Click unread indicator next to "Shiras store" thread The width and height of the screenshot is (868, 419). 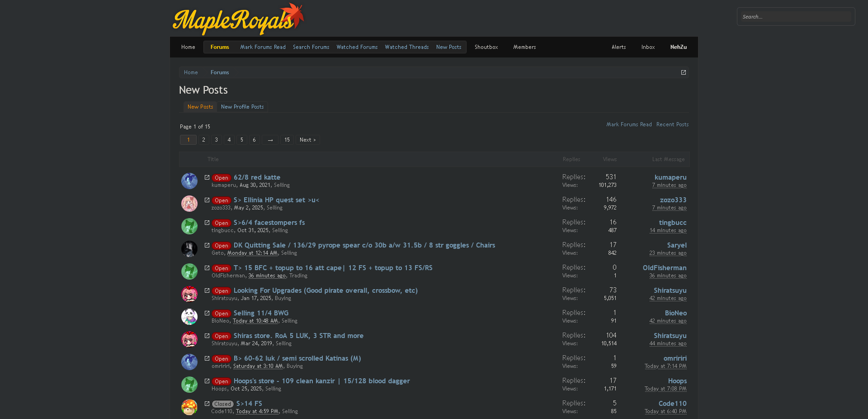click(207, 336)
